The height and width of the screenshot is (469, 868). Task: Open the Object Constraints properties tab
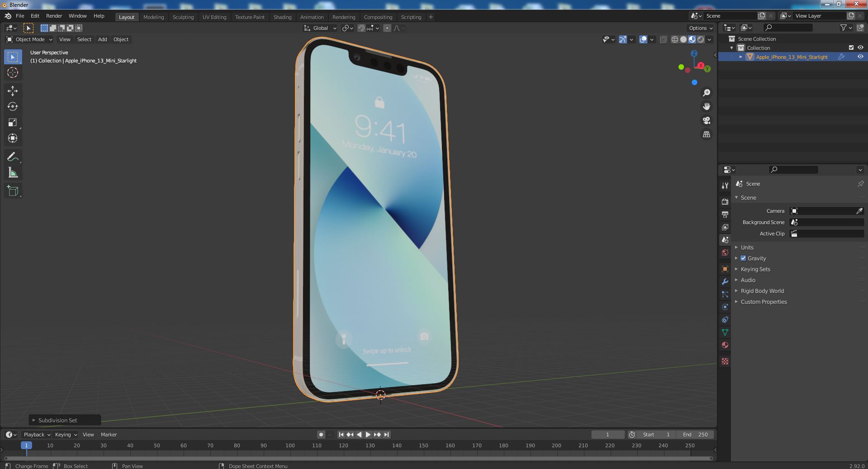[725, 320]
